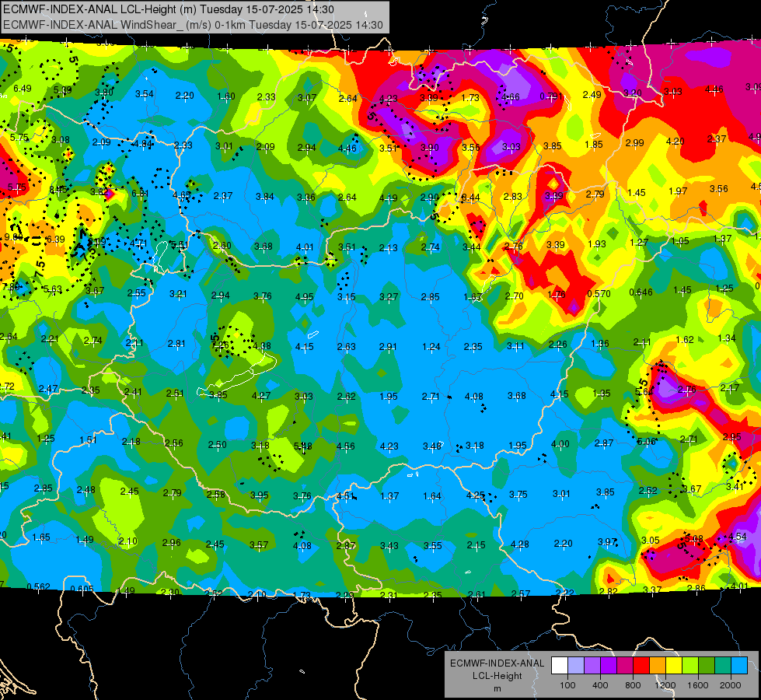This screenshot has height=700, width=761.
Task: Select the light blue legend swatch at far right
Action: click(739, 666)
